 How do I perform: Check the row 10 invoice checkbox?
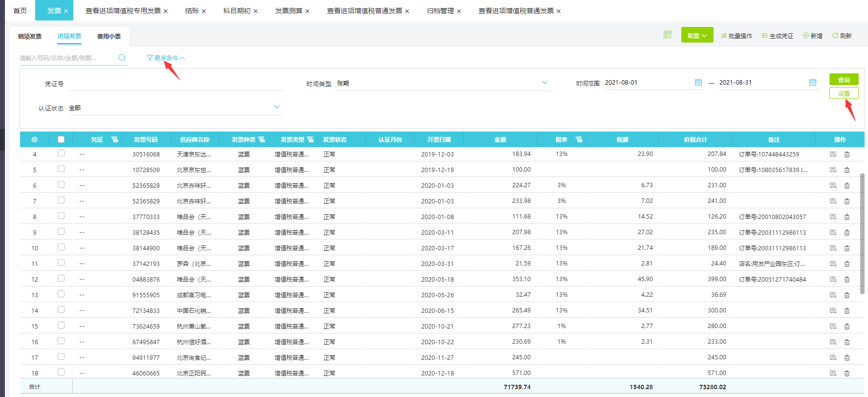[61, 247]
